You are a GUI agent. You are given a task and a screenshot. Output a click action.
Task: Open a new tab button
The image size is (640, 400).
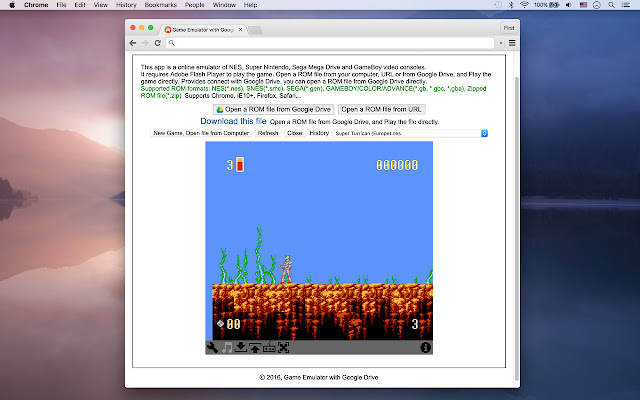pos(255,30)
